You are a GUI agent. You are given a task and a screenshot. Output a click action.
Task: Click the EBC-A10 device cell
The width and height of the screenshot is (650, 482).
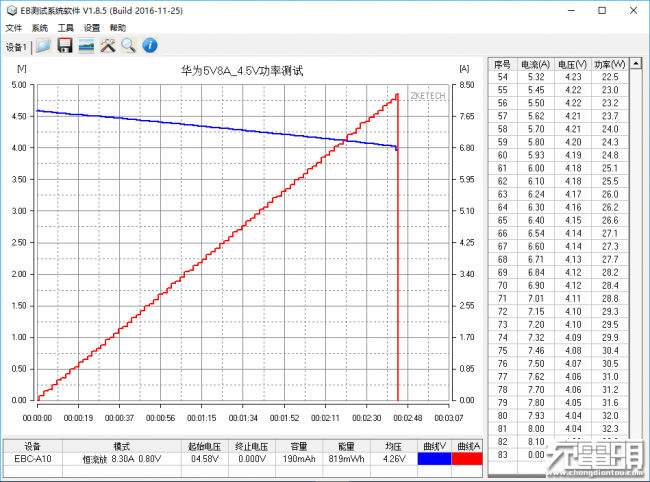(x=33, y=459)
